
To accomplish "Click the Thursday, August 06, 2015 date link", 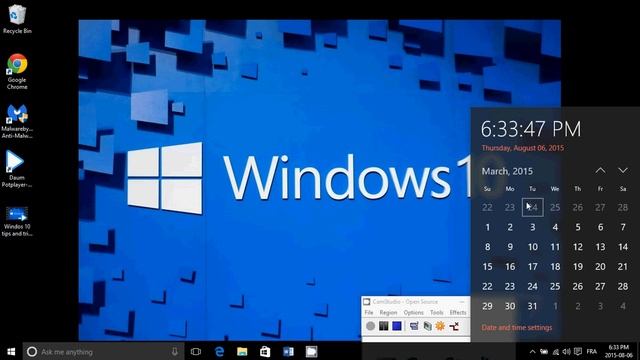I will coord(523,148).
